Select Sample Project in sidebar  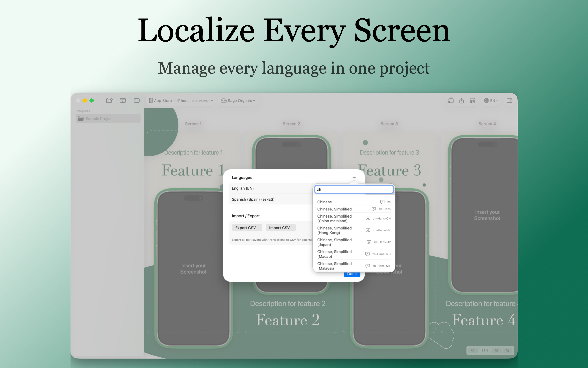pyautogui.click(x=108, y=119)
